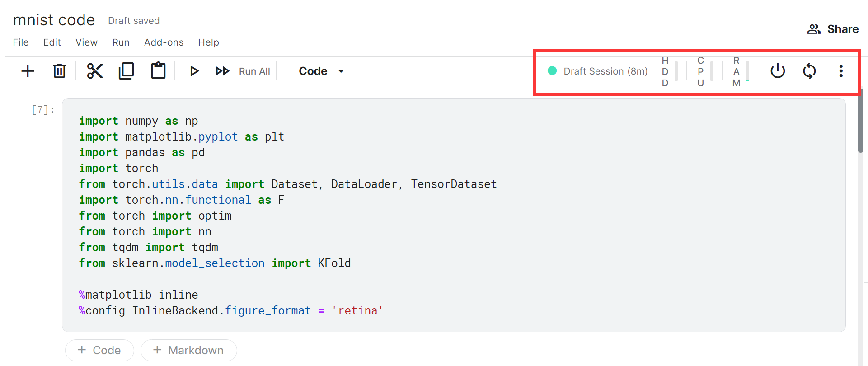
Task: Open the Add-ons menu
Action: click(x=164, y=42)
